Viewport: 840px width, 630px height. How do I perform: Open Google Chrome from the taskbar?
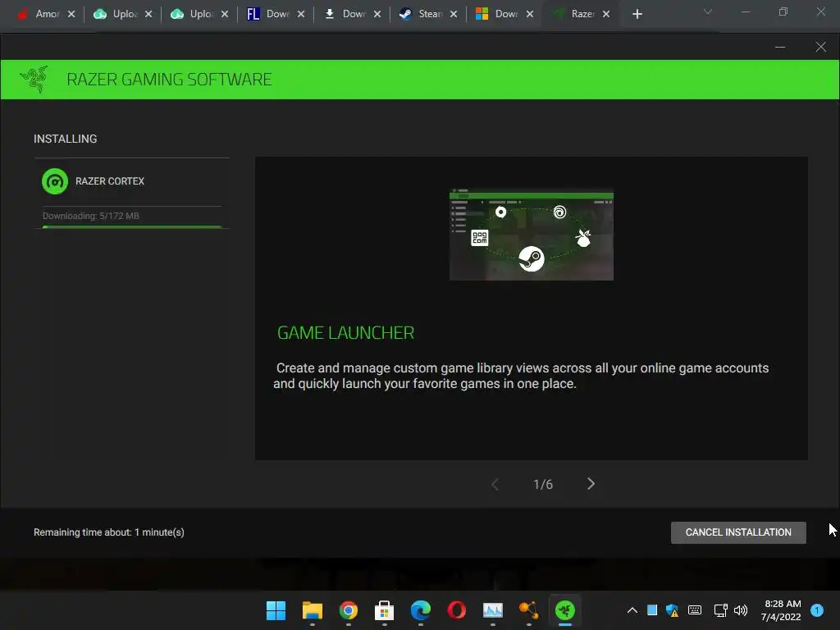point(348,610)
